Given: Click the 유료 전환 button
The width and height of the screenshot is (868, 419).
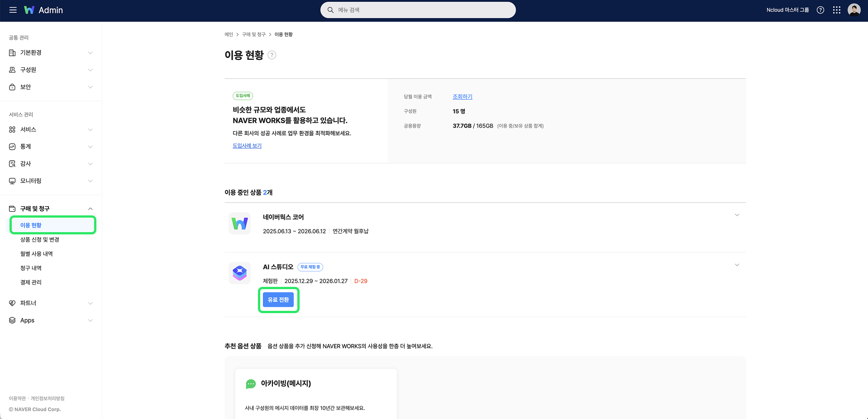Looking at the screenshot, I should click(278, 300).
